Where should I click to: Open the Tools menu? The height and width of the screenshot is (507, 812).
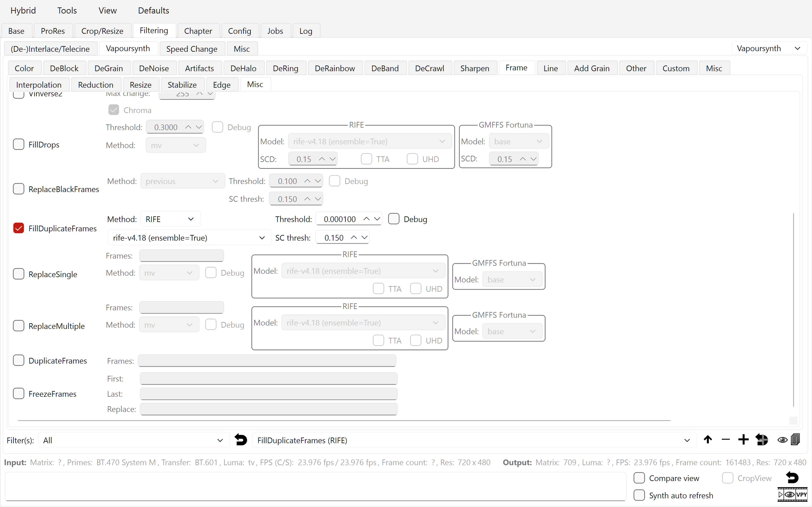coord(67,10)
